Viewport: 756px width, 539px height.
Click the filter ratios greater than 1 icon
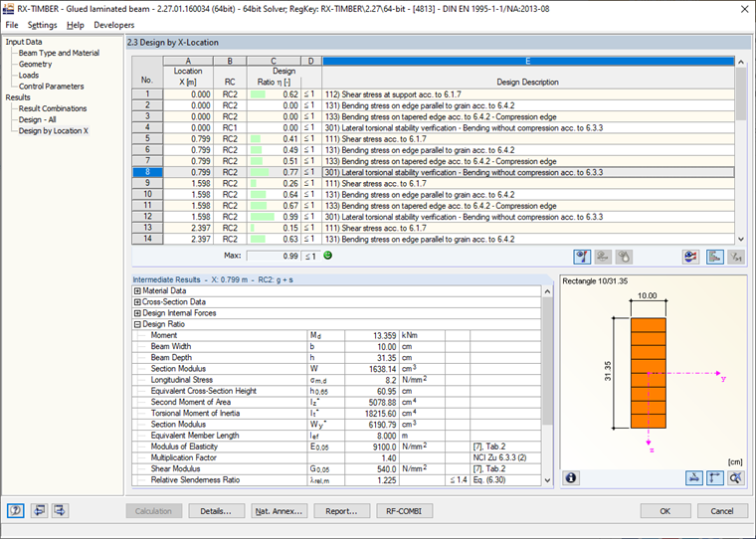click(x=736, y=257)
